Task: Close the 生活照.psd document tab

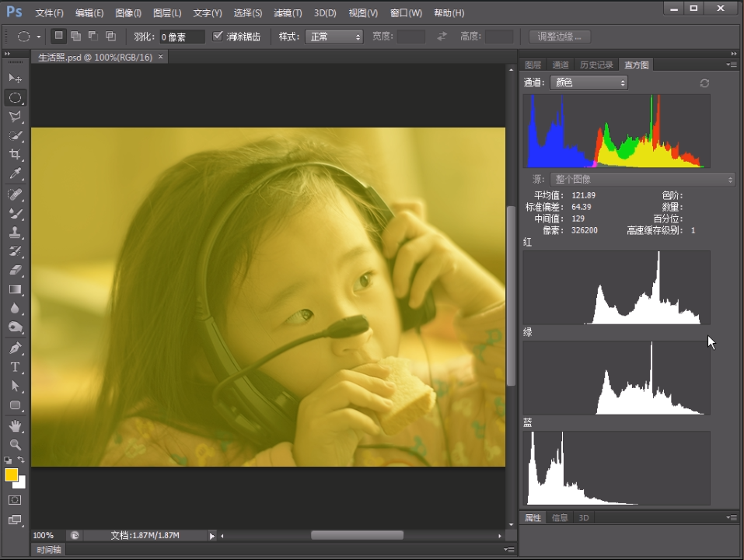Action: 161,57
